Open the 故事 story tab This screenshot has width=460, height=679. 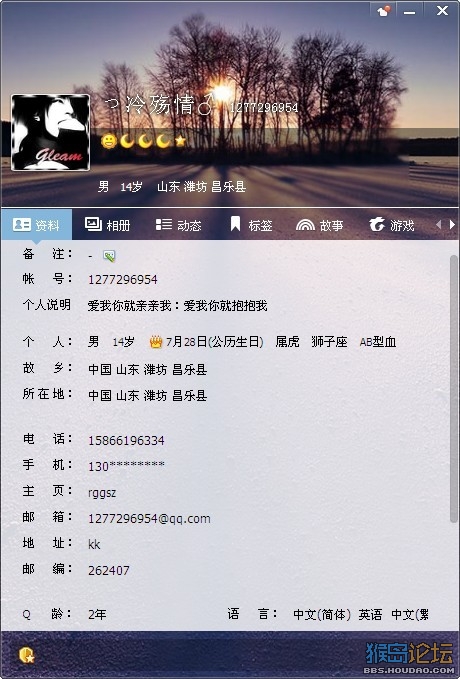(x=320, y=225)
